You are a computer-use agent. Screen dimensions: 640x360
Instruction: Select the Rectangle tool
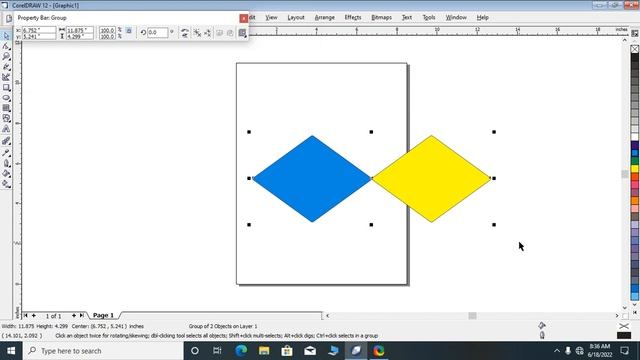click(x=6, y=87)
